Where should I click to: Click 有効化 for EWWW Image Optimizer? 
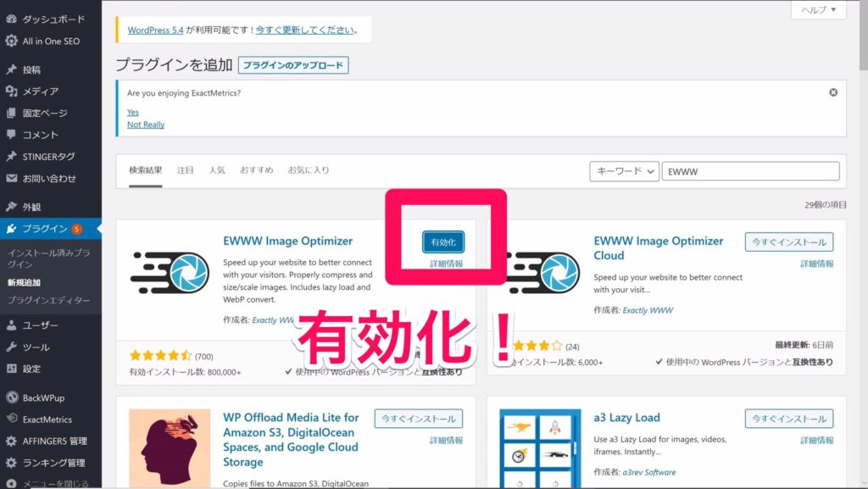pyautogui.click(x=442, y=242)
